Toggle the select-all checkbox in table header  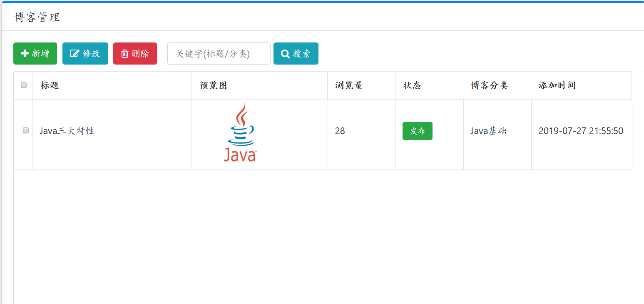click(24, 85)
